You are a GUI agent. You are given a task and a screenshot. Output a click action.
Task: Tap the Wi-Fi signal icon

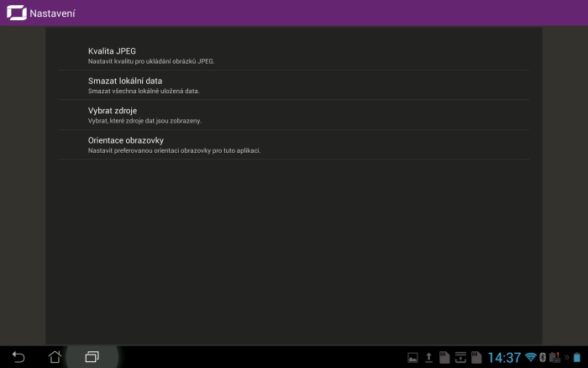[x=531, y=358]
